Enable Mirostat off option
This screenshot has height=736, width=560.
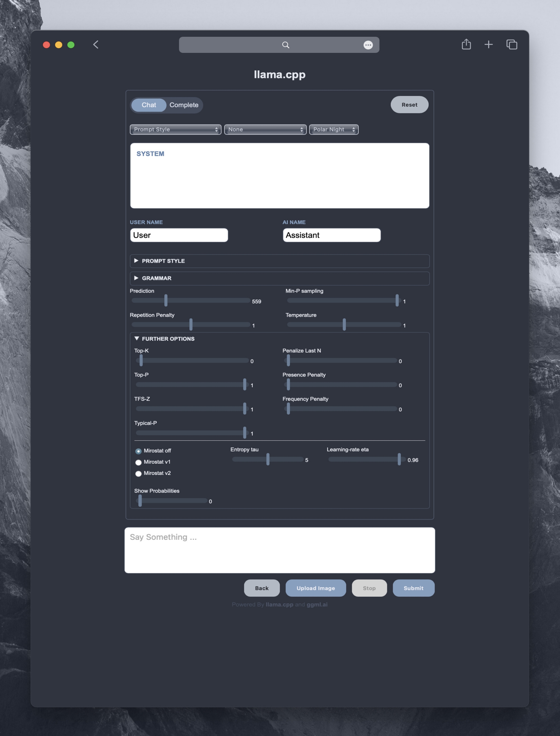click(138, 451)
